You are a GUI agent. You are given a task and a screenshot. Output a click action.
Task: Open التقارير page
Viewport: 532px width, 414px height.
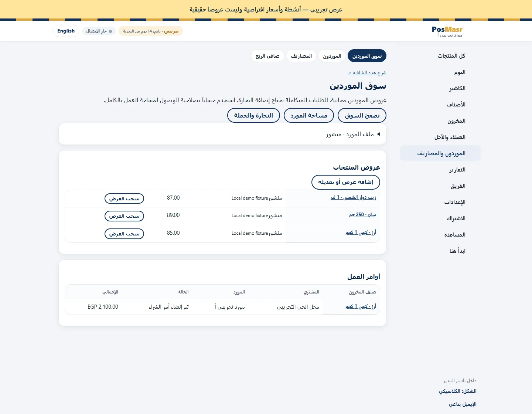(440, 170)
